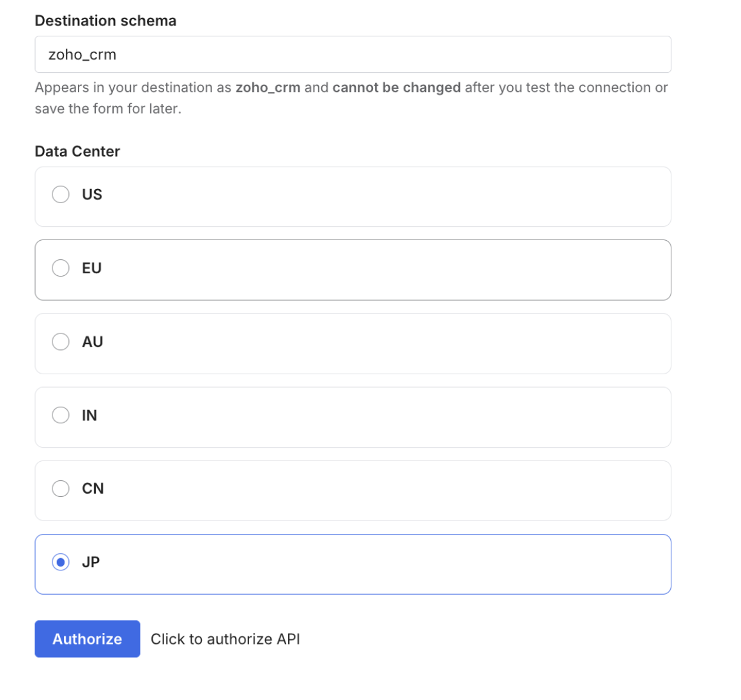Image resolution: width=741 pixels, height=700 pixels.
Task: Click the 'JP' option label text
Action: pos(91,562)
